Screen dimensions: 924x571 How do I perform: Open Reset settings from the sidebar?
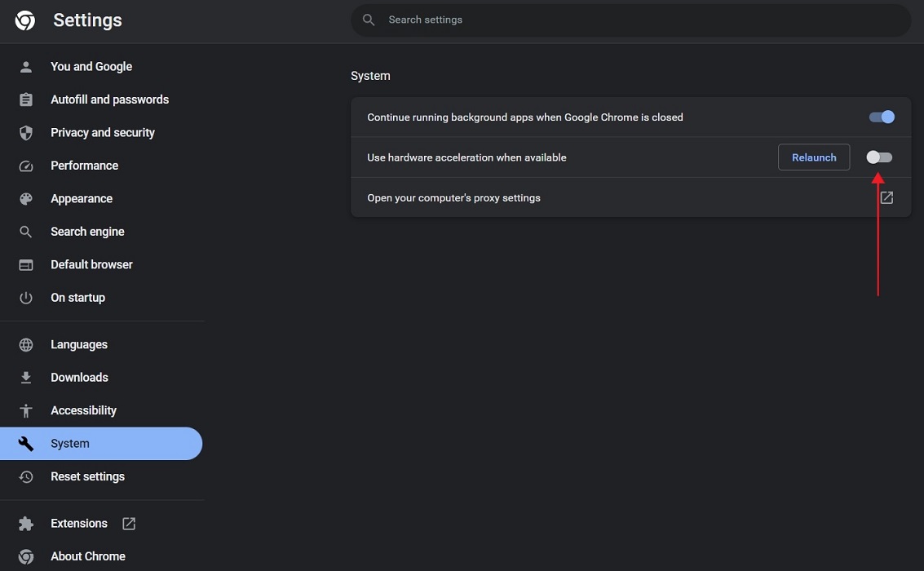(87, 476)
